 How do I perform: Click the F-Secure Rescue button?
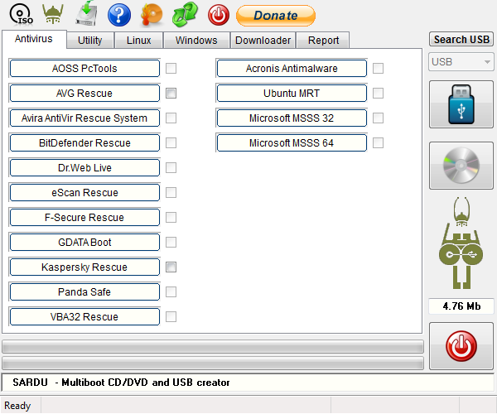point(85,217)
